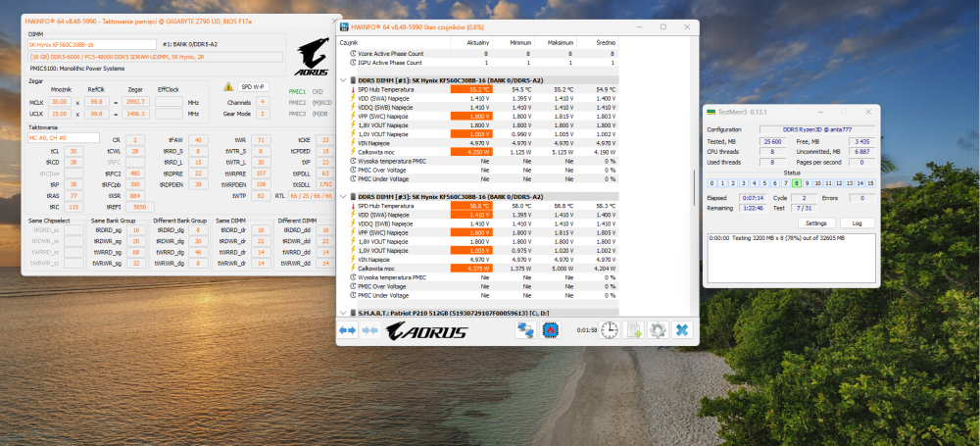Click the clock icon of IGPU Active Phase Count

pyautogui.click(x=352, y=63)
